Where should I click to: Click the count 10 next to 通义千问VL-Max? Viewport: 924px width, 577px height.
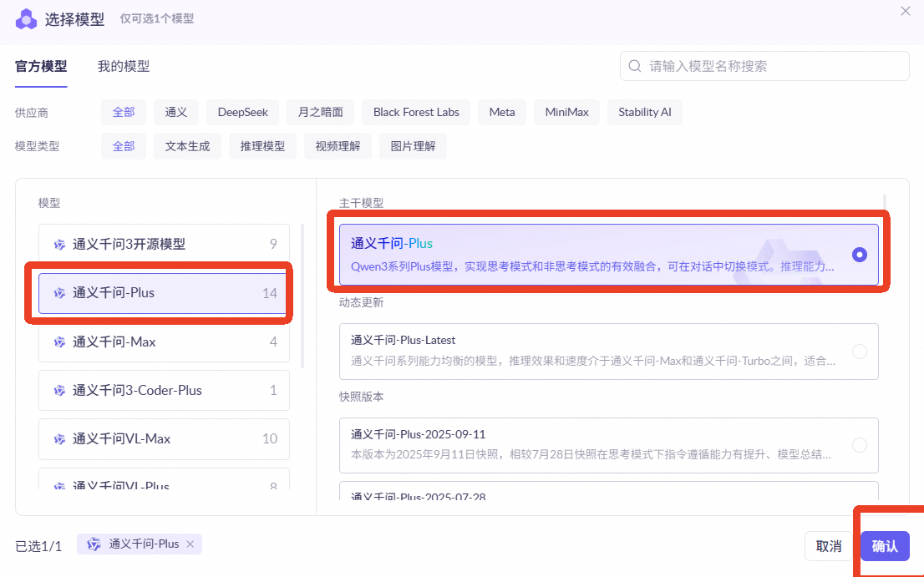[270, 439]
